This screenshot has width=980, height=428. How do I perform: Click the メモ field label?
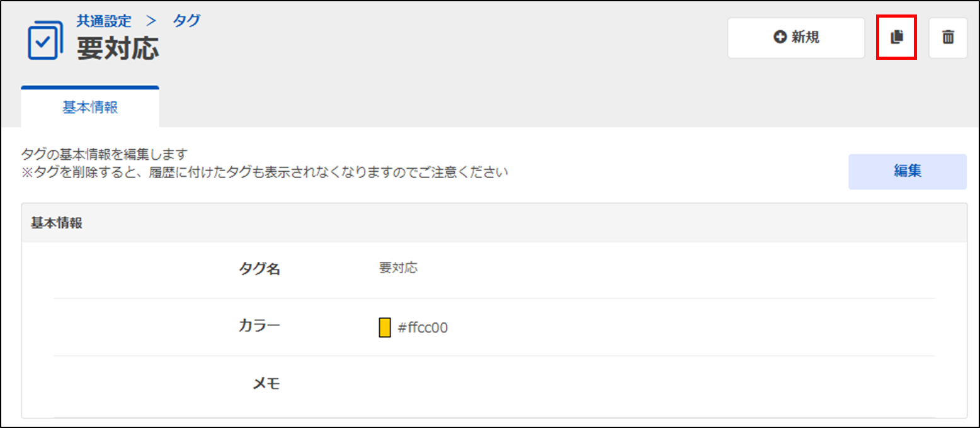click(x=266, y=383)
